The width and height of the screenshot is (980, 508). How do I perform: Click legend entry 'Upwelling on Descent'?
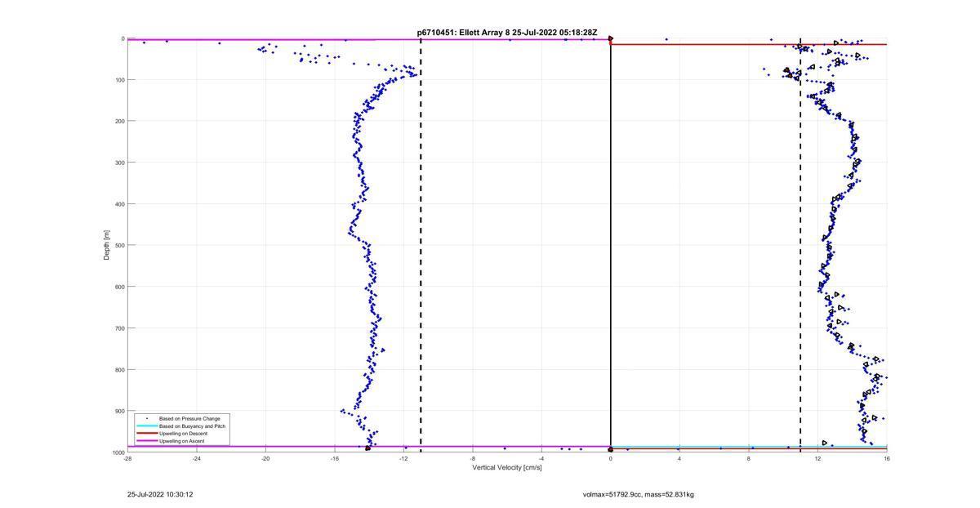(184, 434)
